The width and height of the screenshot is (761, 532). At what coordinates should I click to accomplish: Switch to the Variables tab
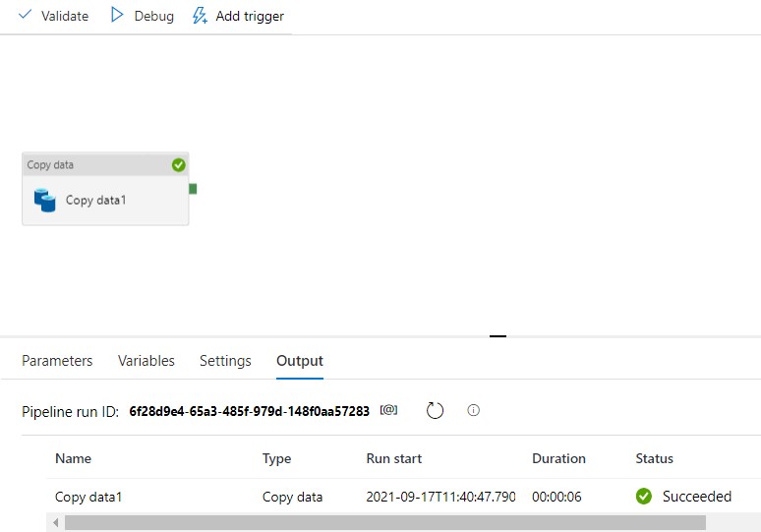[146, 361]
